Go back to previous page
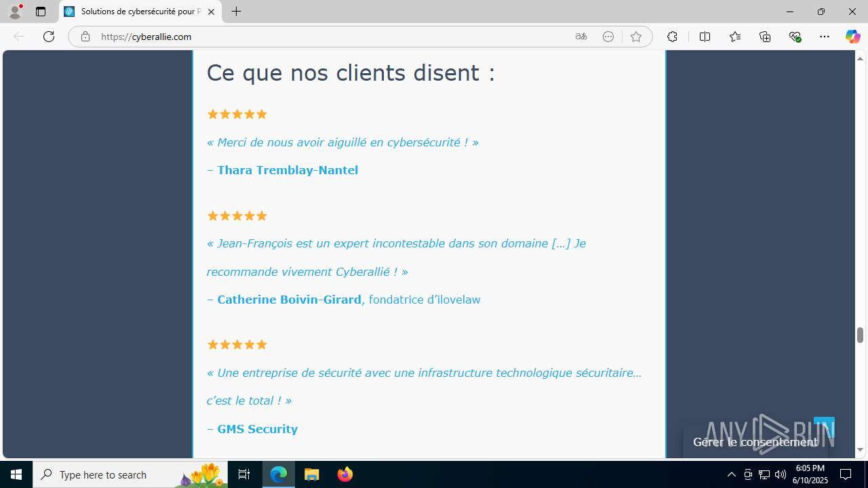Viewport: 868px width, 488px height. click(19, 37)
